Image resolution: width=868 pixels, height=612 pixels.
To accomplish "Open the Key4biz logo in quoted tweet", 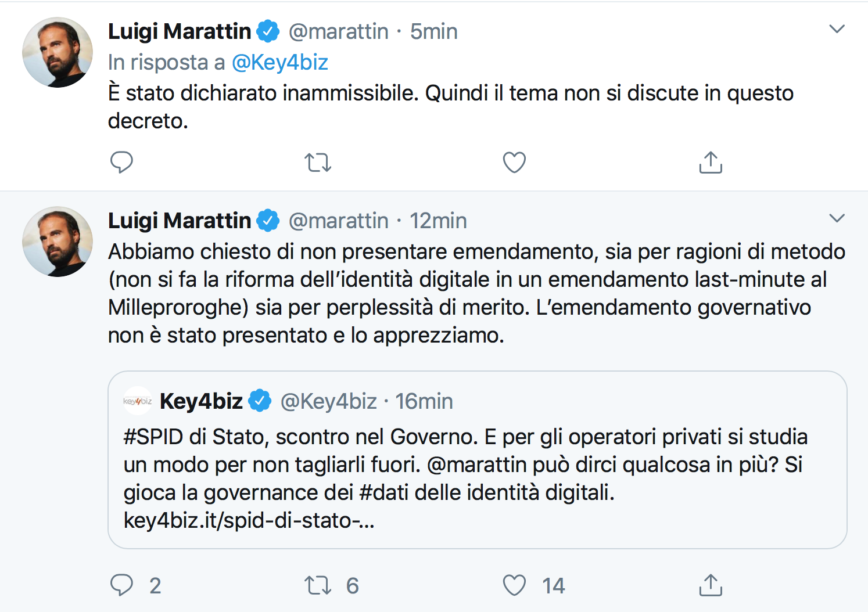I will point(138,401).
